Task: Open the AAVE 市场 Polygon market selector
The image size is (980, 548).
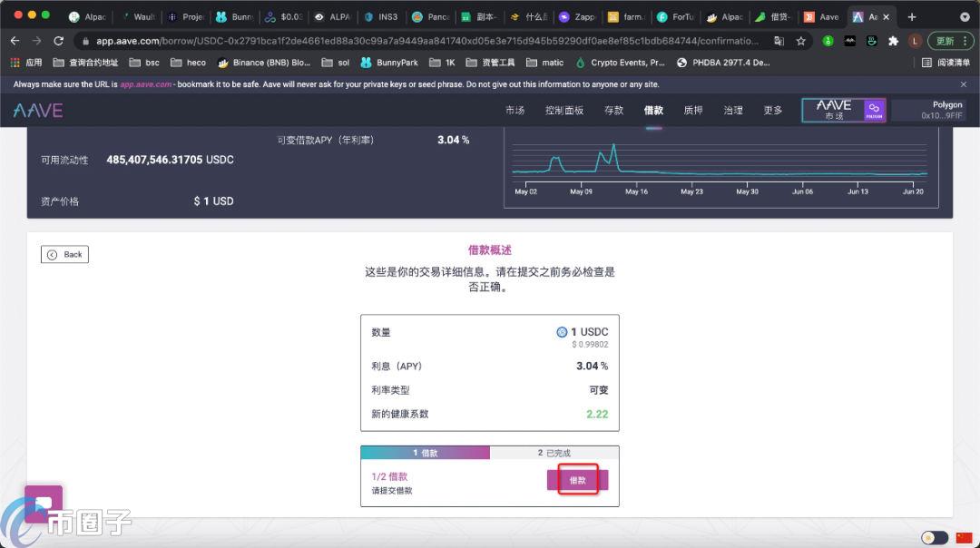Action: pos(844,110)
